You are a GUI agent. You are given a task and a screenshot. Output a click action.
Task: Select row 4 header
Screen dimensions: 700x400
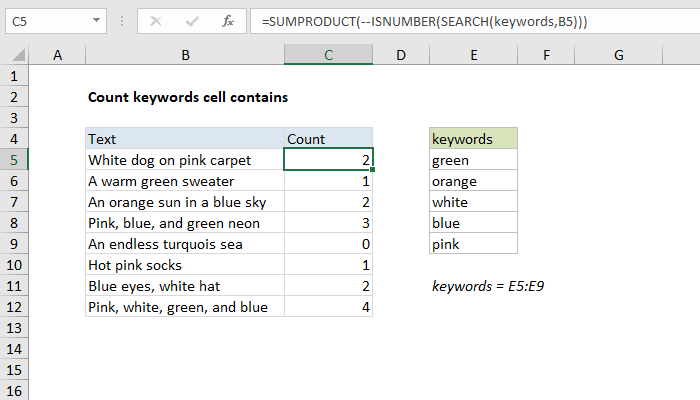(x=14, y=139)
